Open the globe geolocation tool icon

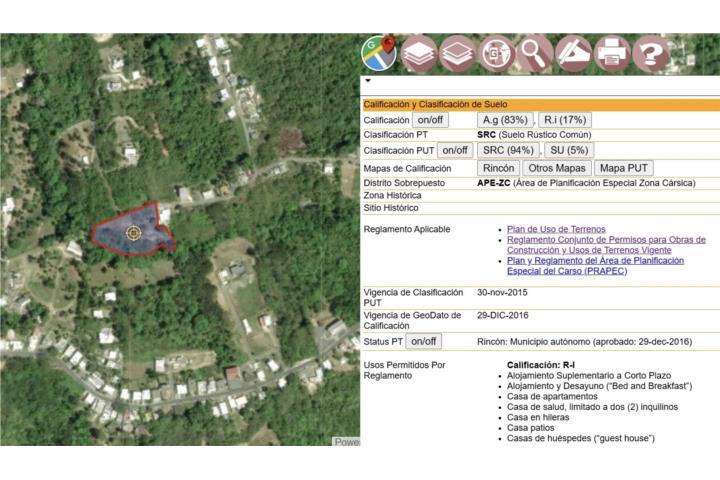(497, 52)
